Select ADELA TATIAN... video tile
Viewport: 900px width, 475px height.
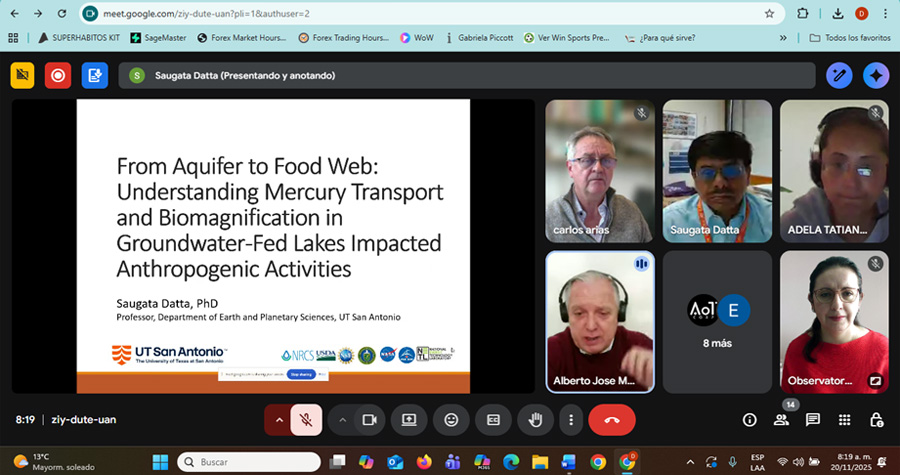[834, 171]
